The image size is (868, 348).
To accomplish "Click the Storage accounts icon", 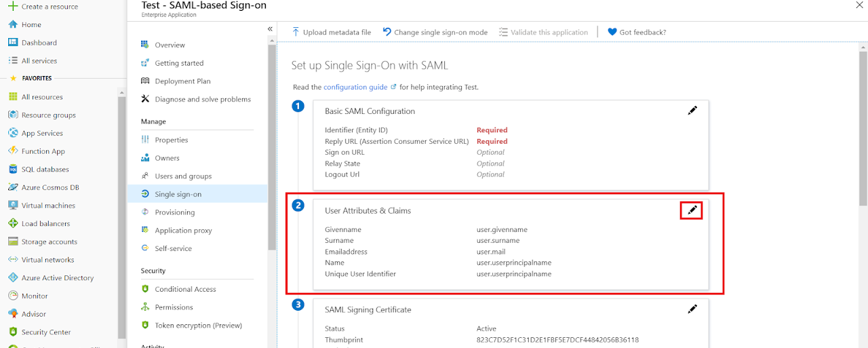I will [12, 241].
